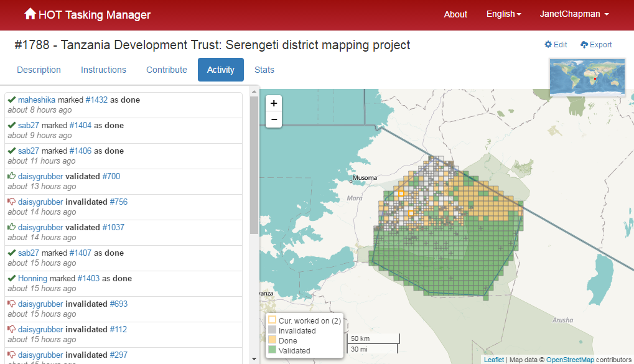Image resolution: width=634 pixels, height=364 pixels.
Task: Click the OpenStreetMap attribution link
Action: click(x=570, y=360)
